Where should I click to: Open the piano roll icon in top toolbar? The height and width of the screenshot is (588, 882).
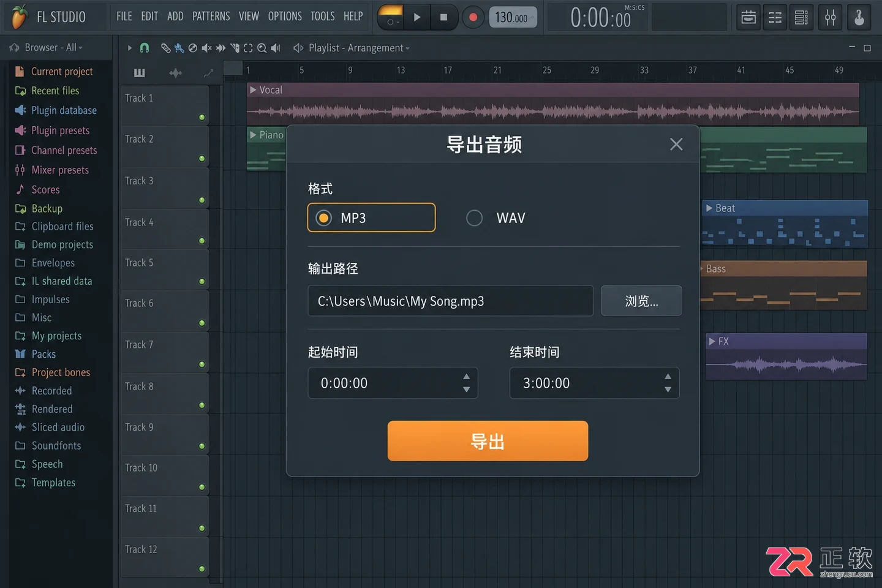(775, 17)
